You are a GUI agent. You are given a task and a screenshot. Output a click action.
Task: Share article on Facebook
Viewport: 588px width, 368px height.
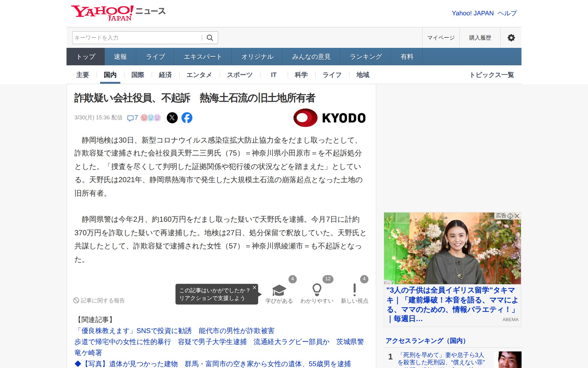pyautogui.click(x=187, y=118)
